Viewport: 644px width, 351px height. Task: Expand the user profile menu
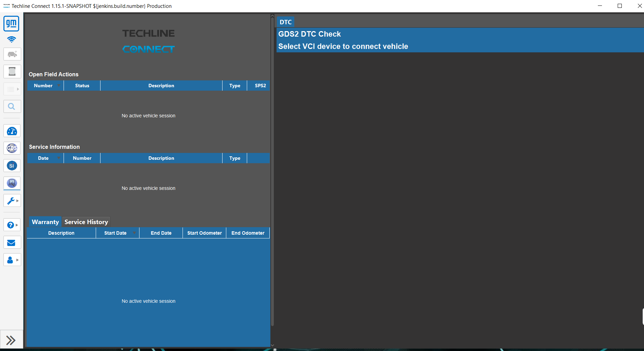[x=12, y=260]
